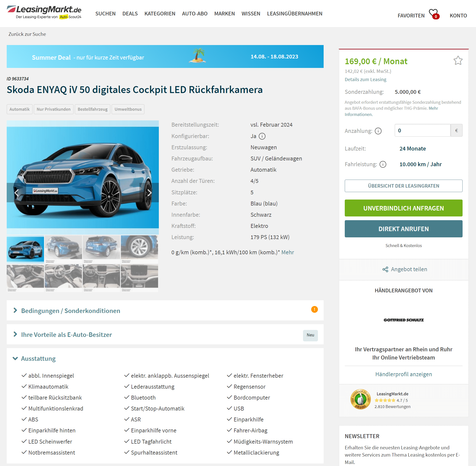Select second thumbnail in top row

(63, 249)
